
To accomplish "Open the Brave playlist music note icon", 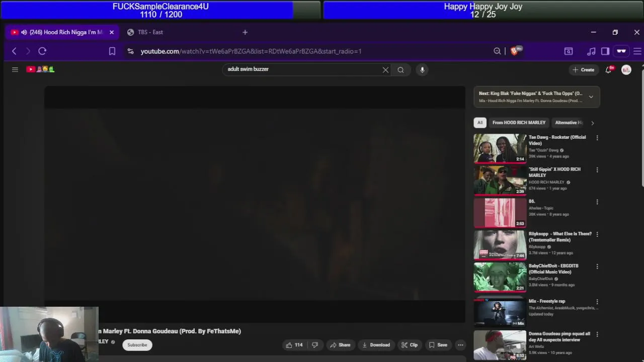I will (x=592, y=51).
